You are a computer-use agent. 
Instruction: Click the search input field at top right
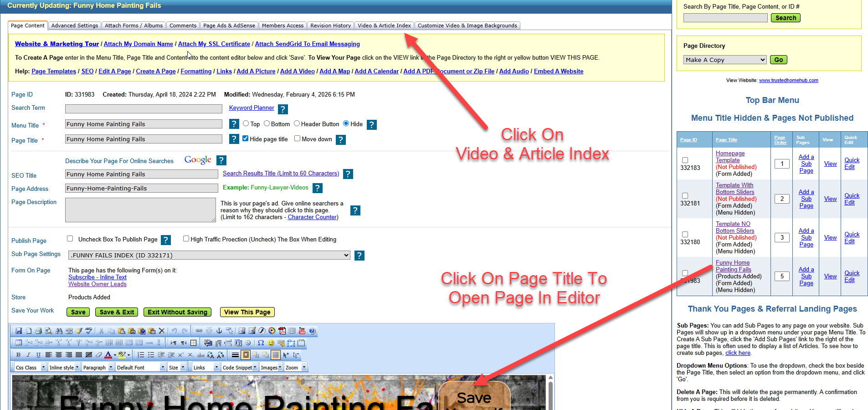point(724,17)
